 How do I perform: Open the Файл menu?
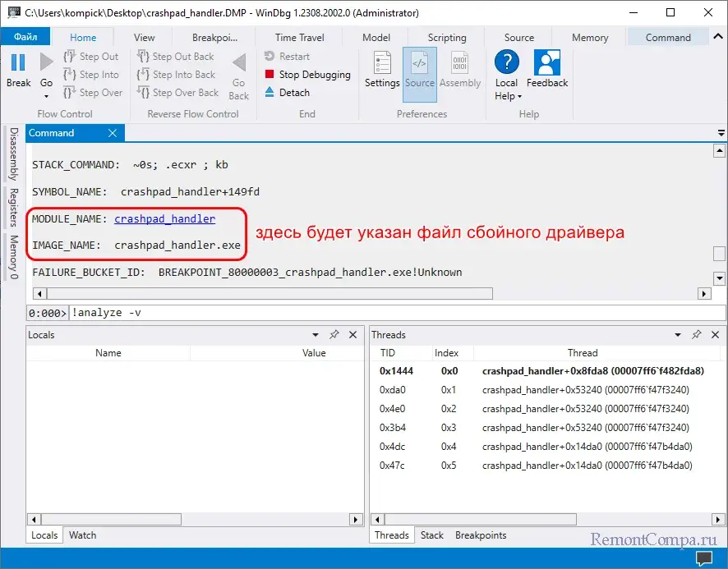tap(25, 37)
